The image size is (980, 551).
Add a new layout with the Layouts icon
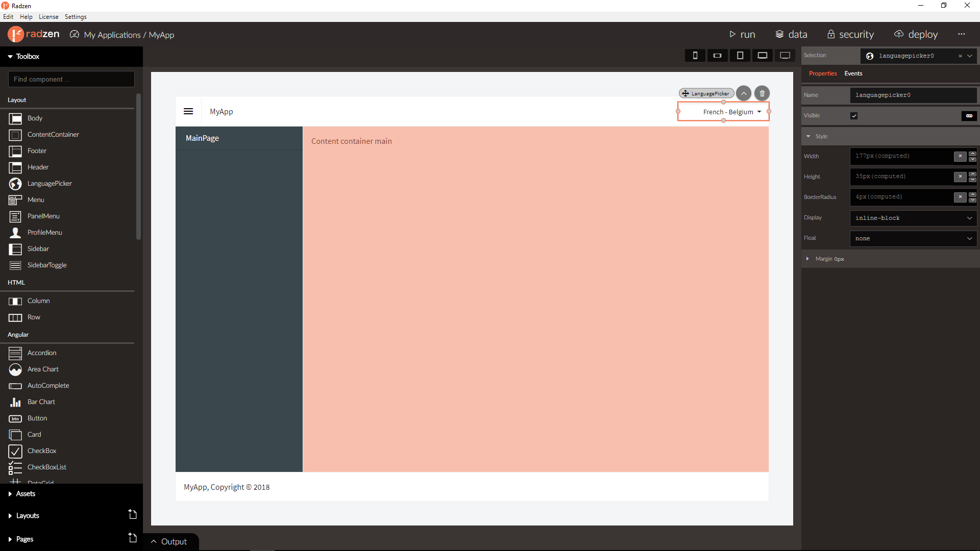(133, 514)
